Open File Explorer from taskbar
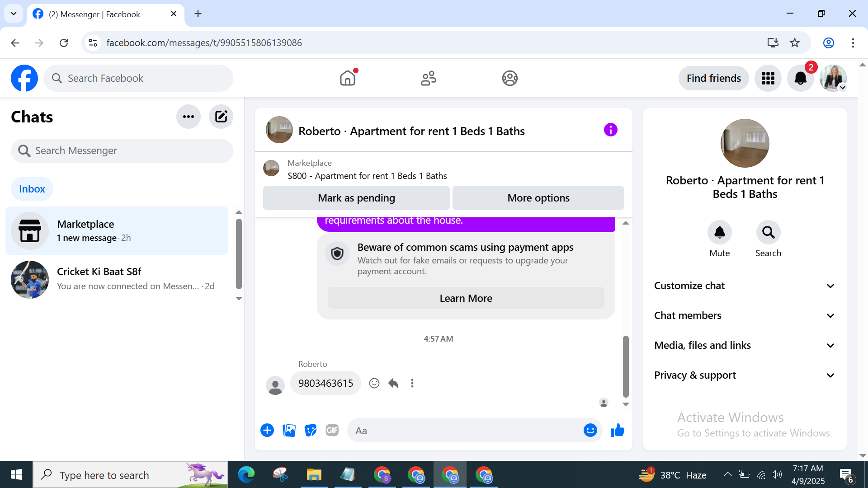 pos(314,474)
